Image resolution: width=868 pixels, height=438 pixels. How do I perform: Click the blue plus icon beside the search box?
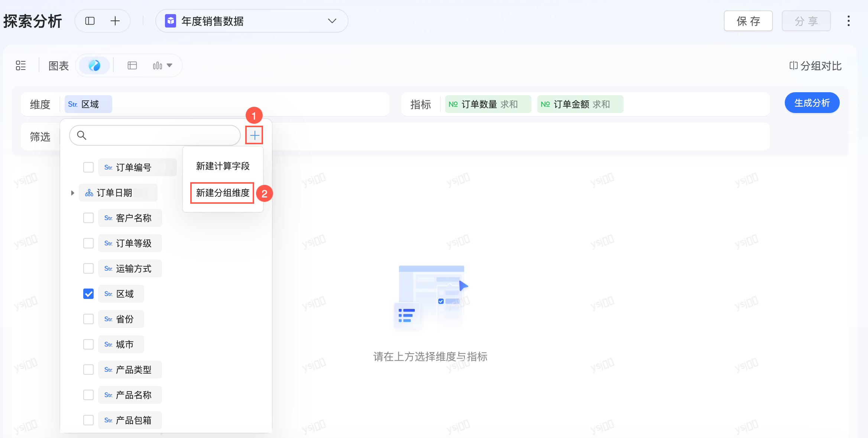(255, 135)
